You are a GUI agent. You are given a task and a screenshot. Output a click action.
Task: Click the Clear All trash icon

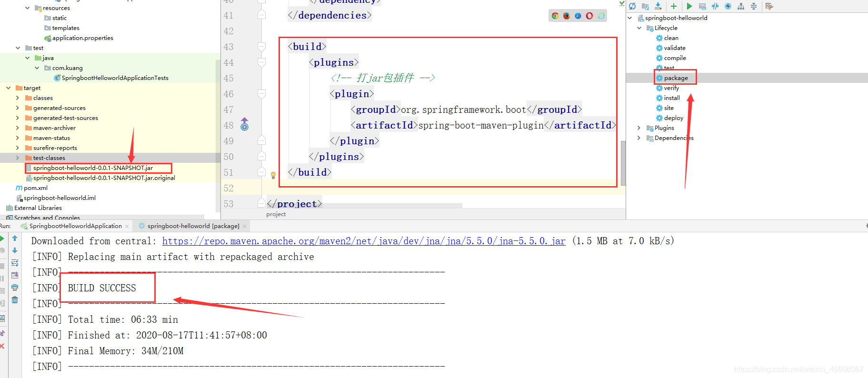coord(15,300)
